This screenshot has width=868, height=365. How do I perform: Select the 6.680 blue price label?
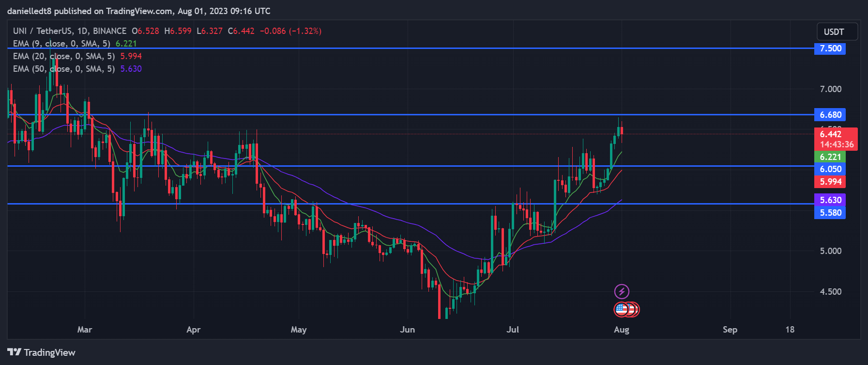830,115
